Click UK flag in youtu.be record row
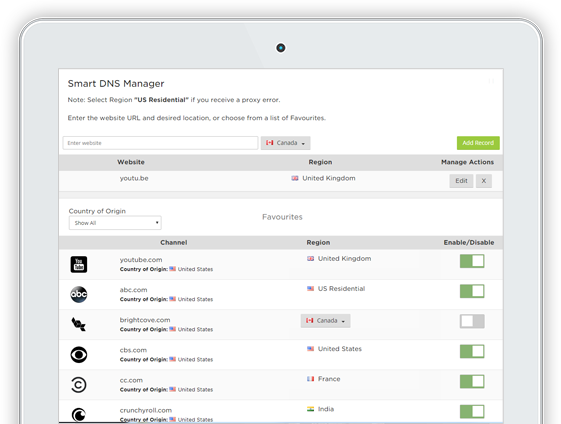Image resolution: width=561 pixels, height=424 pixels. (295, 178)
